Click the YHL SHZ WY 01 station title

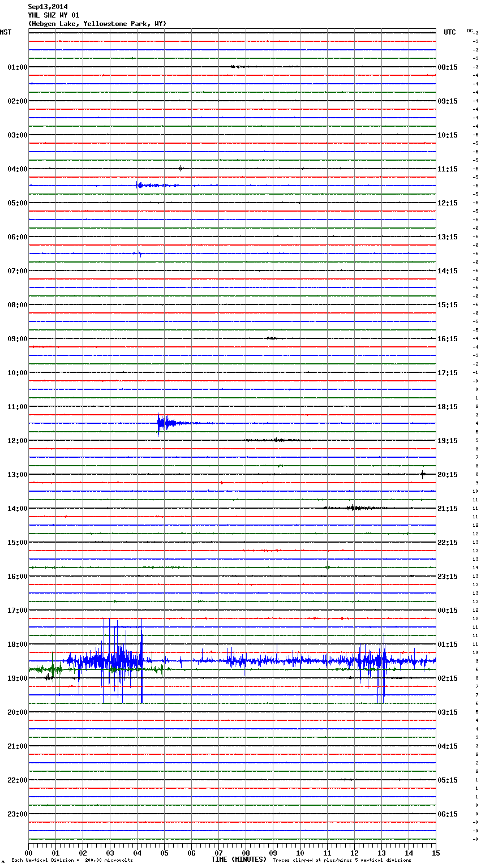54,15
